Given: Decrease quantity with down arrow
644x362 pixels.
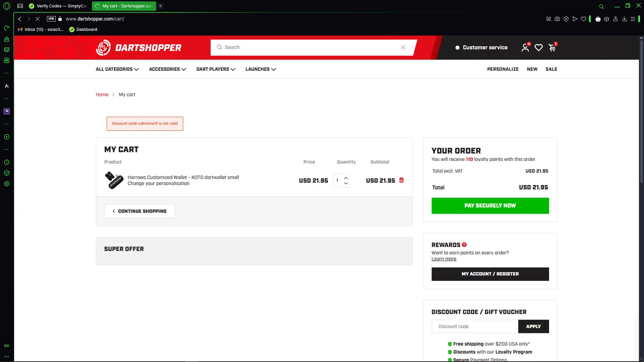Looking at the screenshot, I should pyautogui.click(x=346, y=184).
